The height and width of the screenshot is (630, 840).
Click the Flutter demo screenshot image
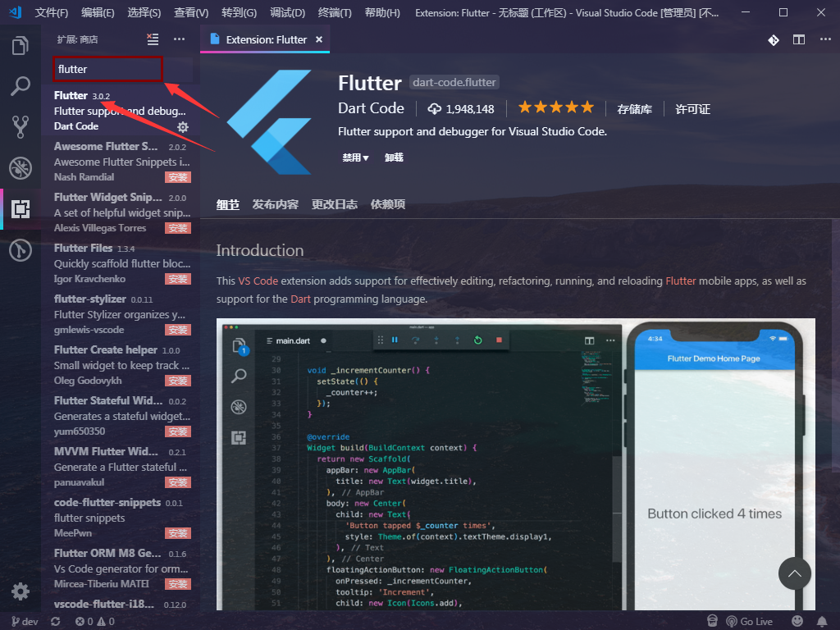[515, 464]
